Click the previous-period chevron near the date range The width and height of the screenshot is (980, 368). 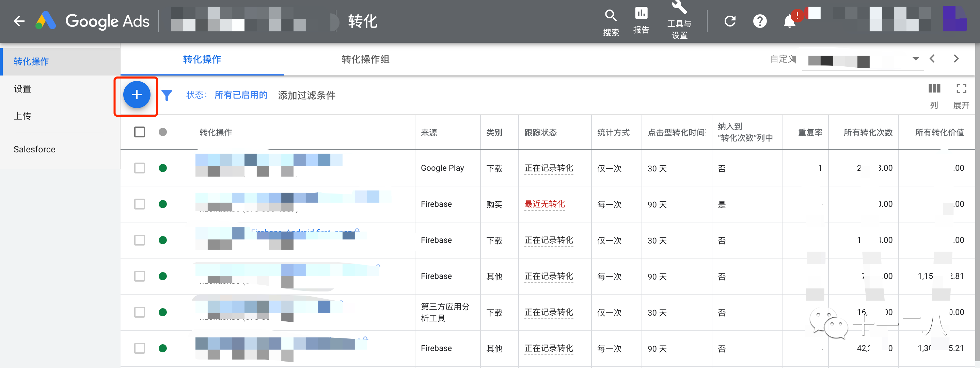pos(932,59)
